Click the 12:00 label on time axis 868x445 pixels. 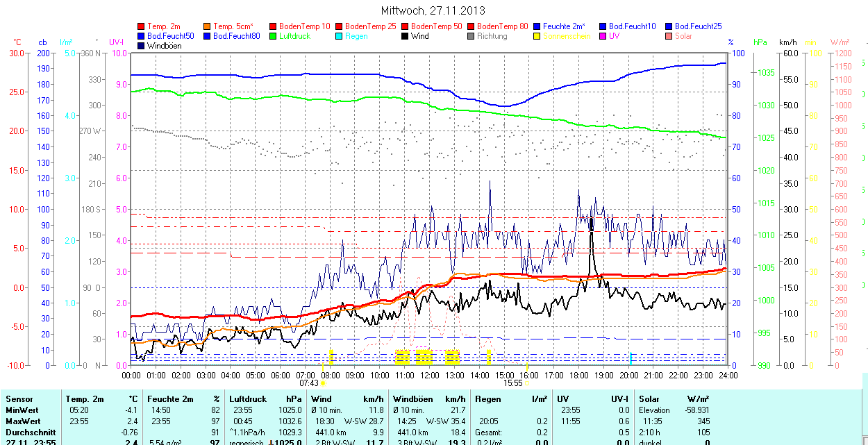430,375
